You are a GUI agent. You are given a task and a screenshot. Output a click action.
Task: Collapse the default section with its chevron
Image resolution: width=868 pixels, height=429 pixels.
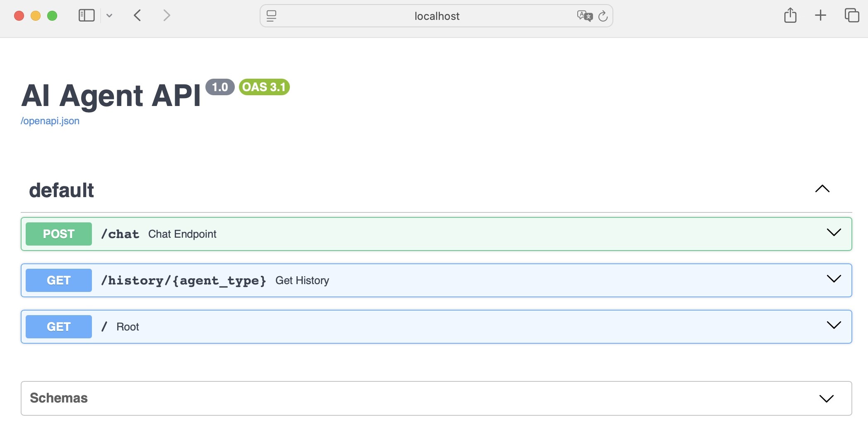[x=822, y=189]
